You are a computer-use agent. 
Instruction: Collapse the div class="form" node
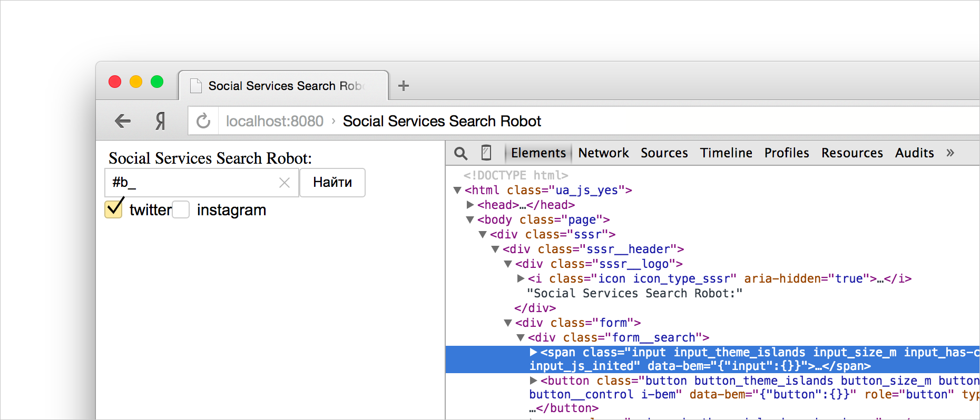click(508, 323)
